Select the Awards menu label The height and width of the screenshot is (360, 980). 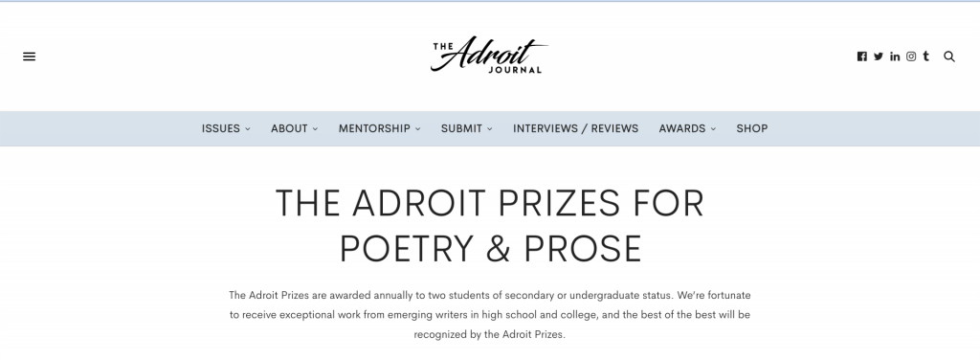click(x=681, y=128)
